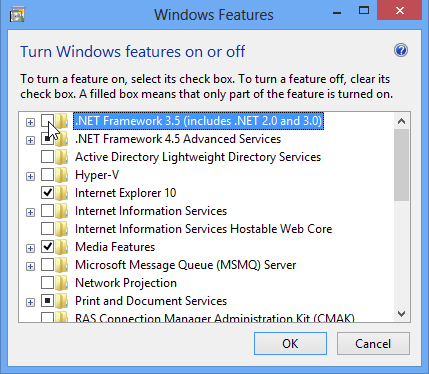Click the Cancel button
The image size is (429, 374).
pyautogui.click(x=373, y=343)
